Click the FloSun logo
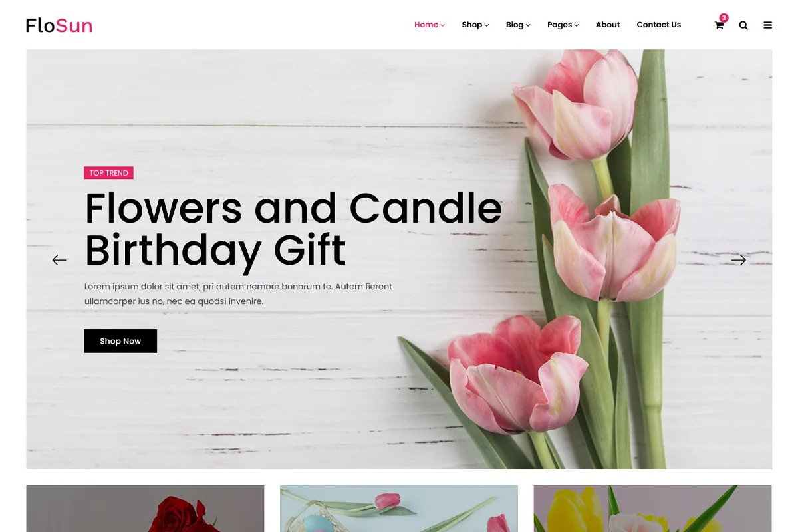The width and height of the screenshot is (798, 532). tap(59, 25)
